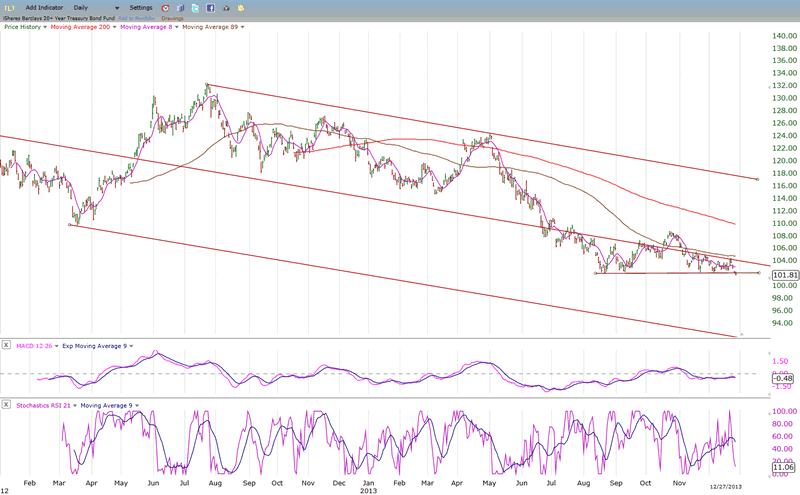Click the camera snapshot icon

(226, 7)
